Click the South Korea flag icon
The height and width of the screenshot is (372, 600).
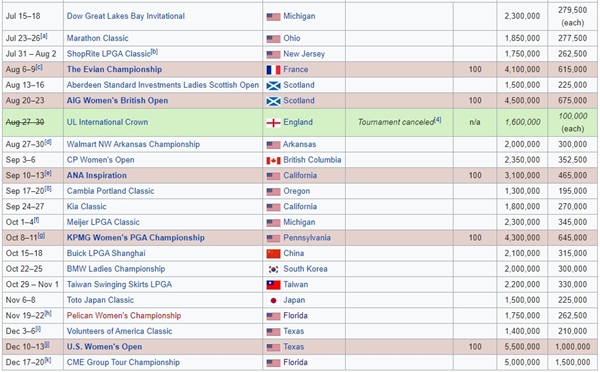click(273, 269)
